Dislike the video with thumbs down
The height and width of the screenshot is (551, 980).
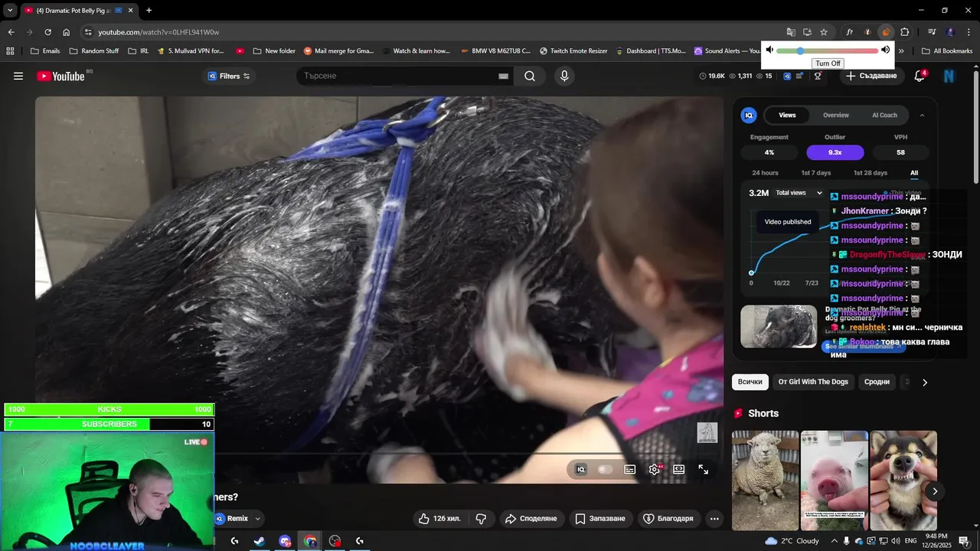click(481, 518)
